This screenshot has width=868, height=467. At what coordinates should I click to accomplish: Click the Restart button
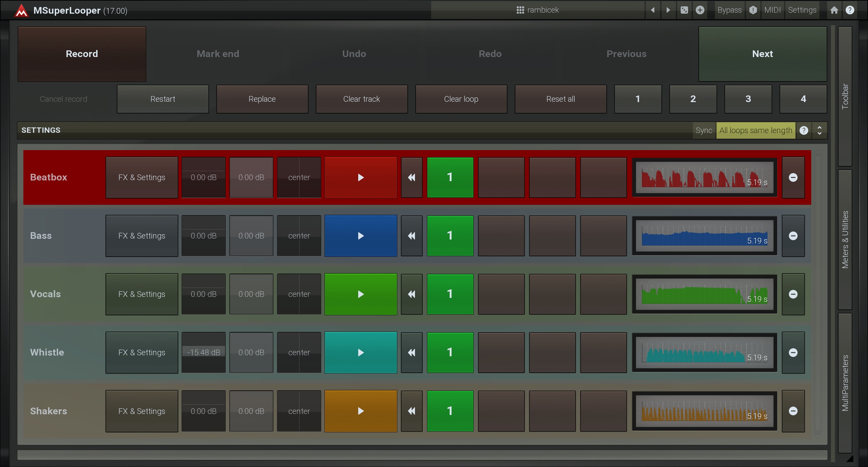(163, 99)
